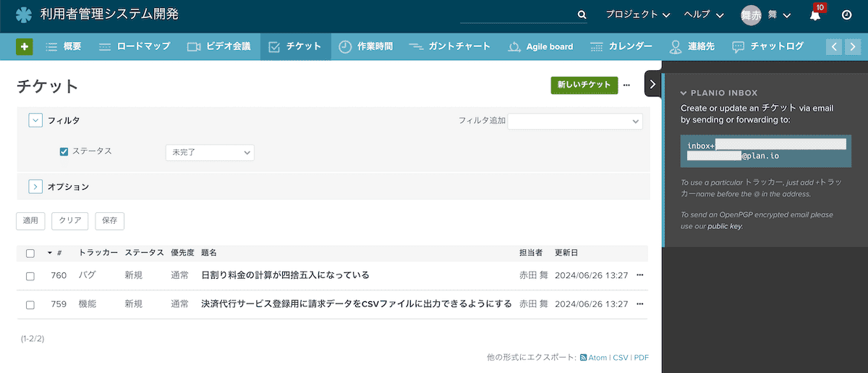868x373 pixels.
Task: Click the sort arrow by # column
Action: 50,253
